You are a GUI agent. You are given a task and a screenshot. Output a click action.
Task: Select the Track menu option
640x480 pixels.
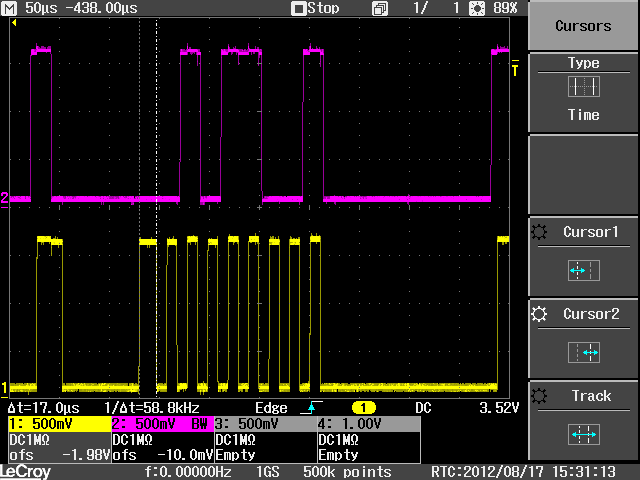point(583,420)
